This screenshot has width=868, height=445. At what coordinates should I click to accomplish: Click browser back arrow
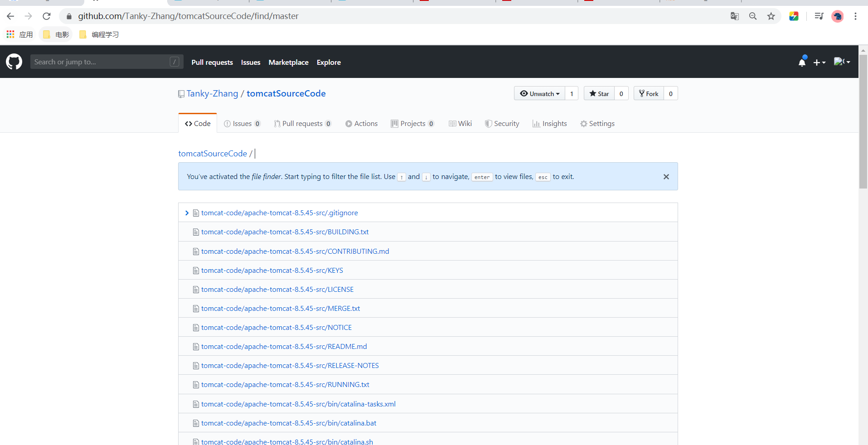click(10, 16)
